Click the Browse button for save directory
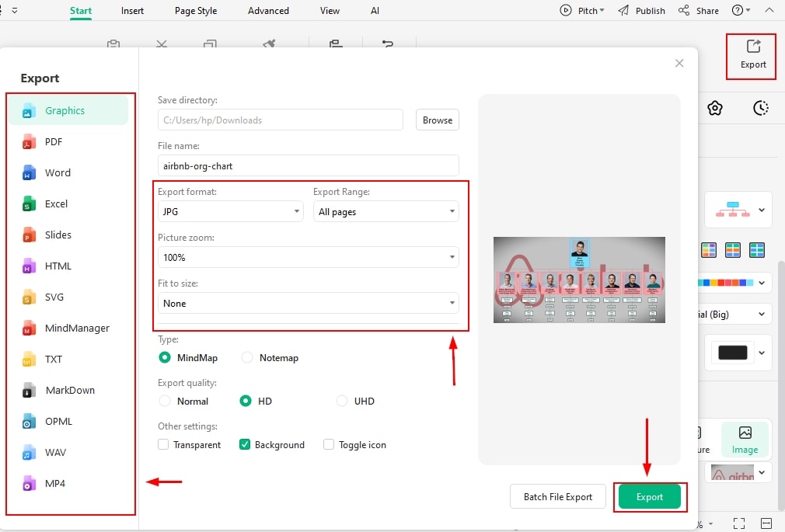The width and height of the screenshot is (785, 532). pos(437,120)
